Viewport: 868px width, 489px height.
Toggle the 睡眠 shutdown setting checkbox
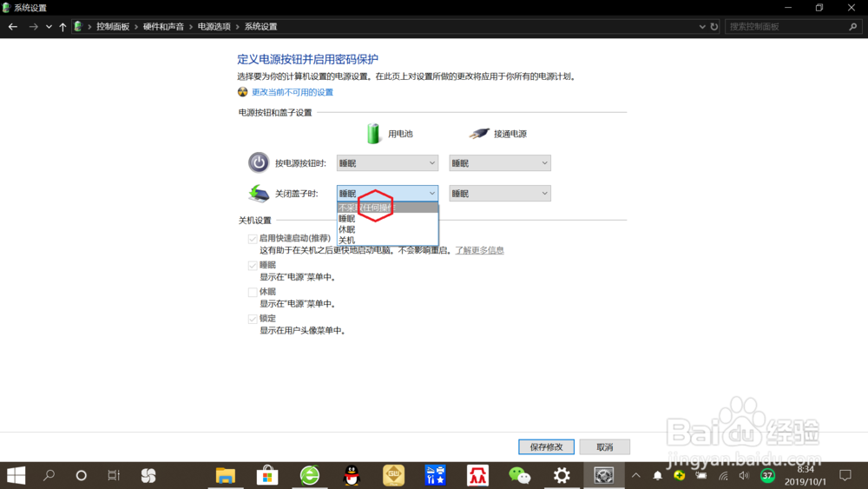[253, 265]
